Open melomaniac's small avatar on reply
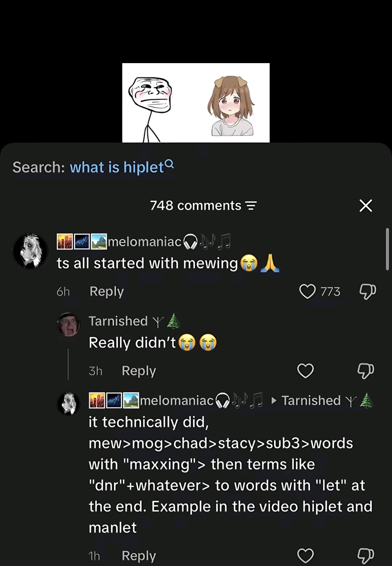Screen dimensions: 392x566 tap(68, 404)
